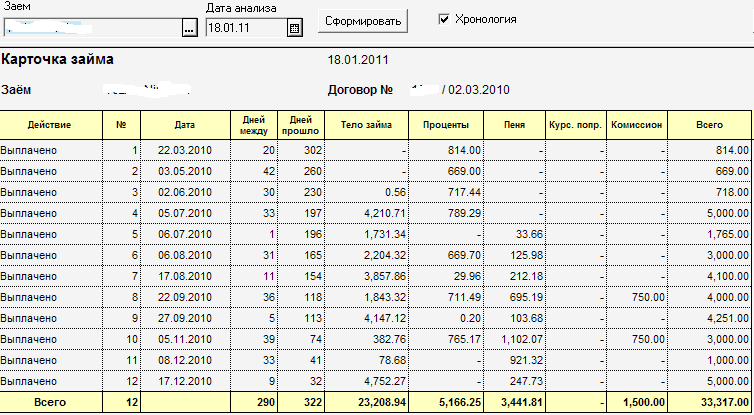Toggle the Хронология checkbox

click(445, 19)
